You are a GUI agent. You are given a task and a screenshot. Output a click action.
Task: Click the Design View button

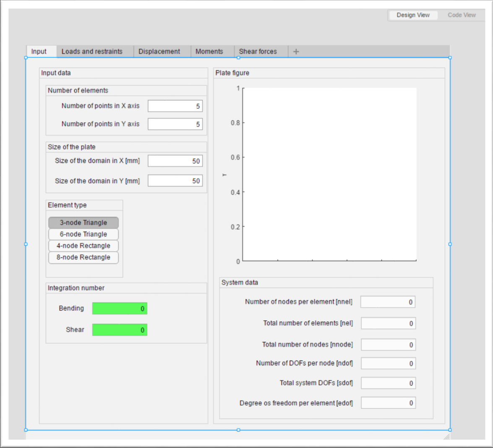point(412,15)
